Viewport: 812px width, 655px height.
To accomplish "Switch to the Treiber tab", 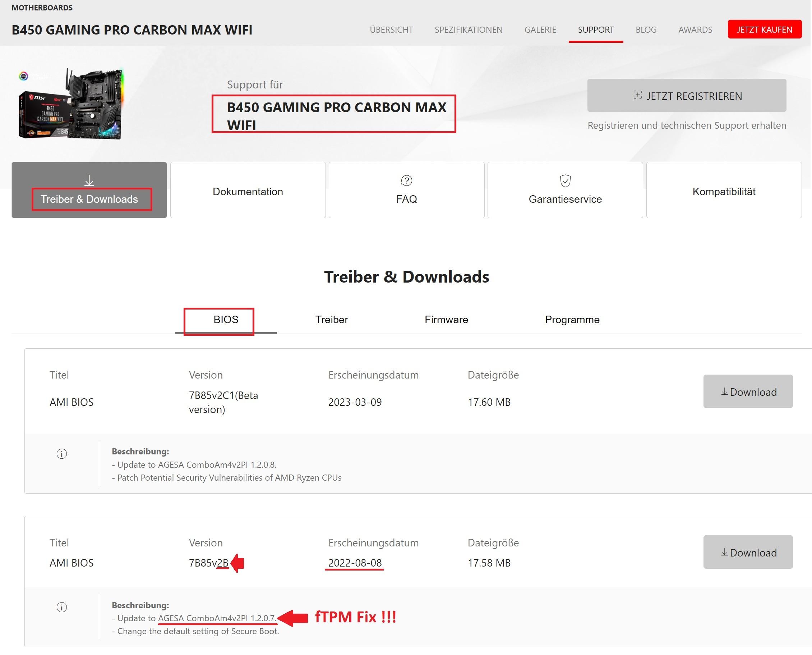I will [331, 320].
